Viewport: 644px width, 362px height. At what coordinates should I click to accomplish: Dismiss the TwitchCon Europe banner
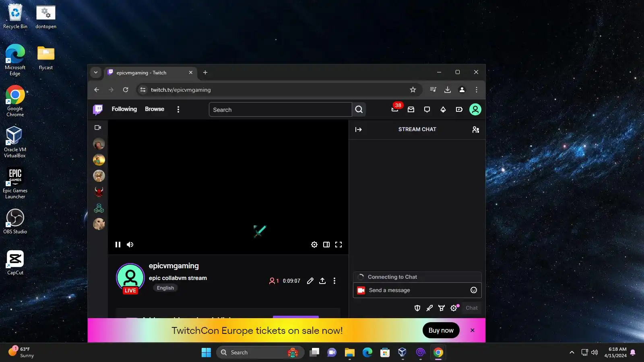473,330
